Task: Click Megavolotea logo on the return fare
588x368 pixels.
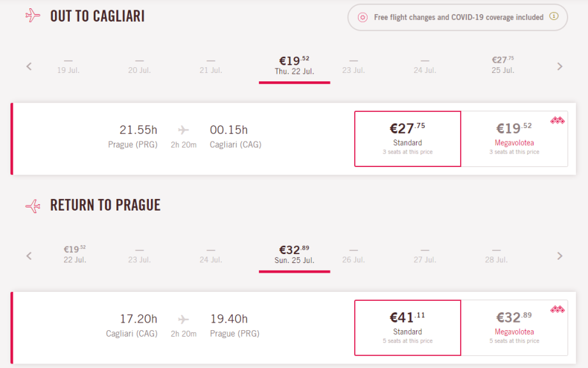Action: coord(557,310)
